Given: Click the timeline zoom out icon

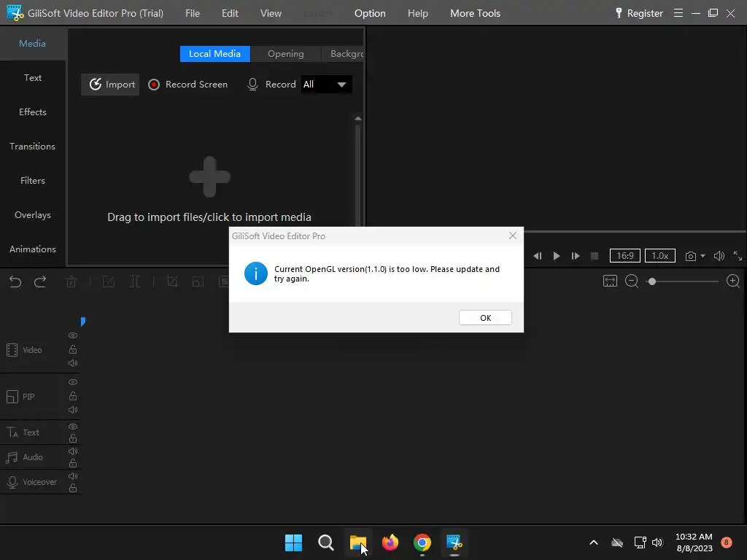Looking at the screenshot, I should tap(632, 281).
